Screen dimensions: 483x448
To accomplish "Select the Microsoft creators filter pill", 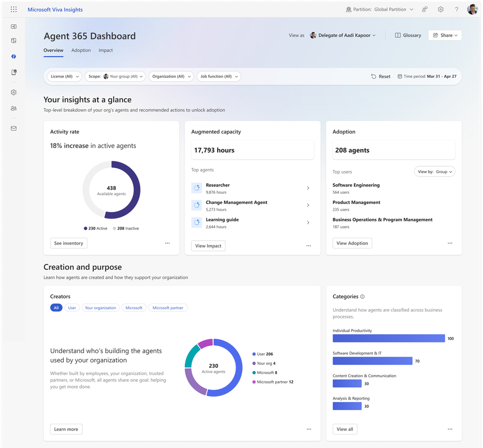I will click(x=134, y=307).
